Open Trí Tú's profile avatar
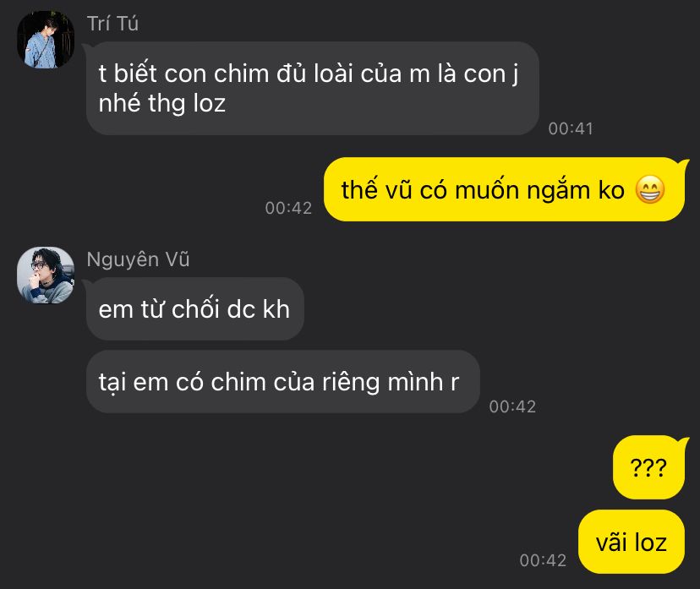 click(x=46, y=39)
